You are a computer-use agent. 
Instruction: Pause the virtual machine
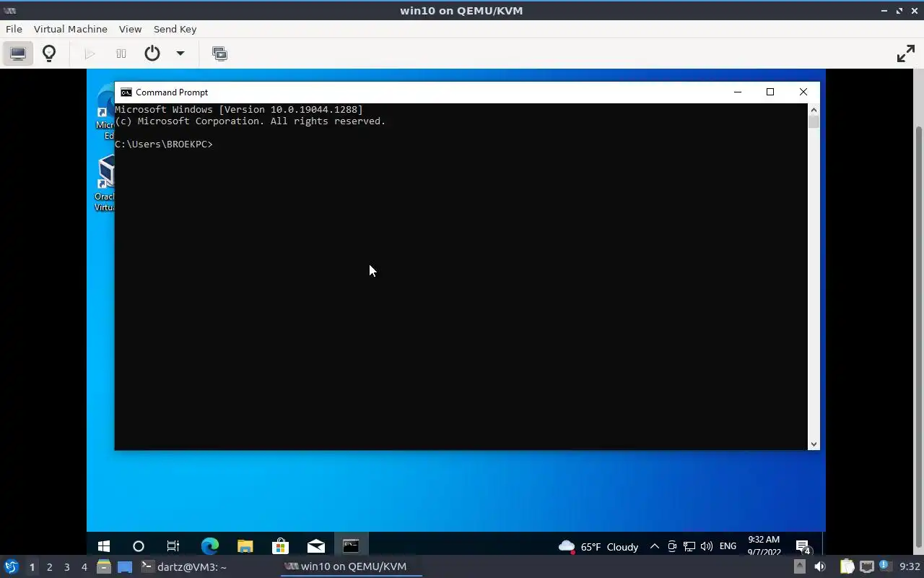[121, 53]
